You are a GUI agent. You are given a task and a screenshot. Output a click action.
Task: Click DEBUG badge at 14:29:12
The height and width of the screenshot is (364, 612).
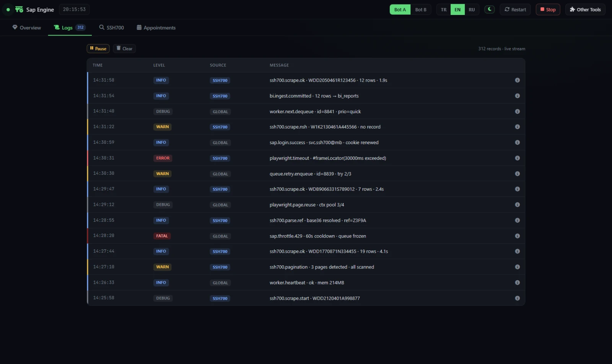[163, 205]
